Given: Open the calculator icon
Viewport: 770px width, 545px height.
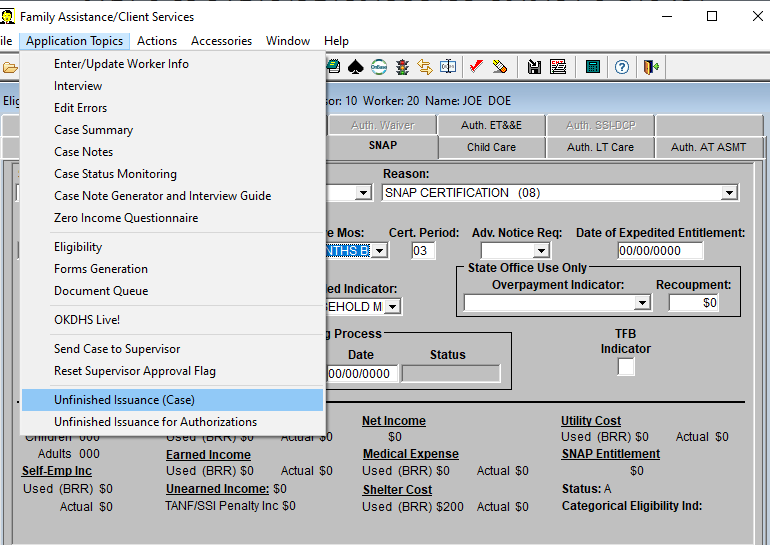Looking at the screenshot, I should click(593, 67).
